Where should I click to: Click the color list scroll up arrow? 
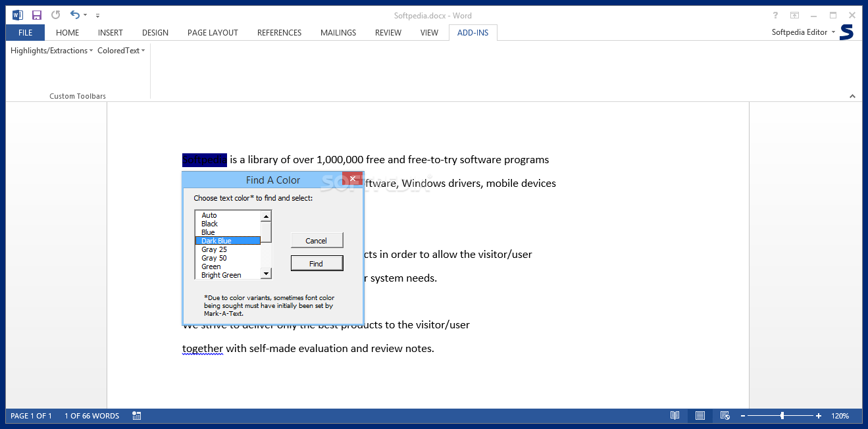tap(266, 216)
